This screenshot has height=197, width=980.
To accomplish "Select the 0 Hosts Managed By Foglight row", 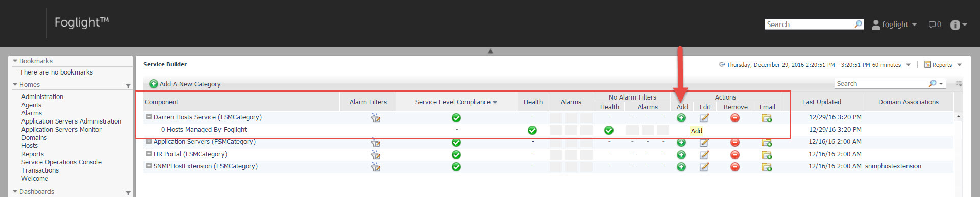I will coord(548,130).
